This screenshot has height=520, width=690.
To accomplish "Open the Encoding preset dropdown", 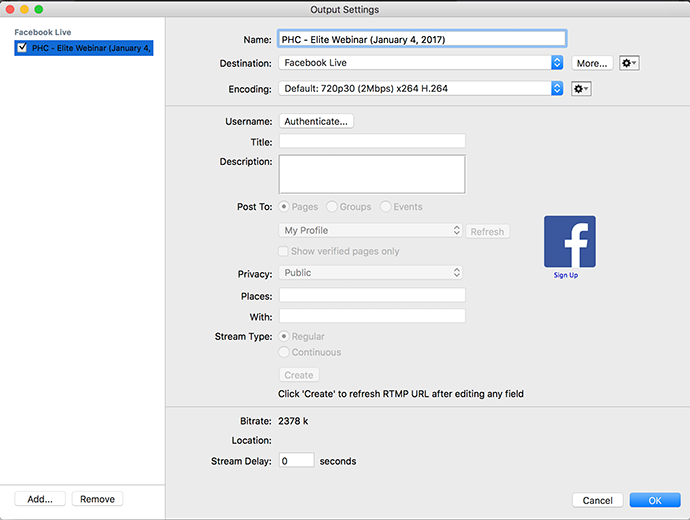I will (x=421, y=88).
